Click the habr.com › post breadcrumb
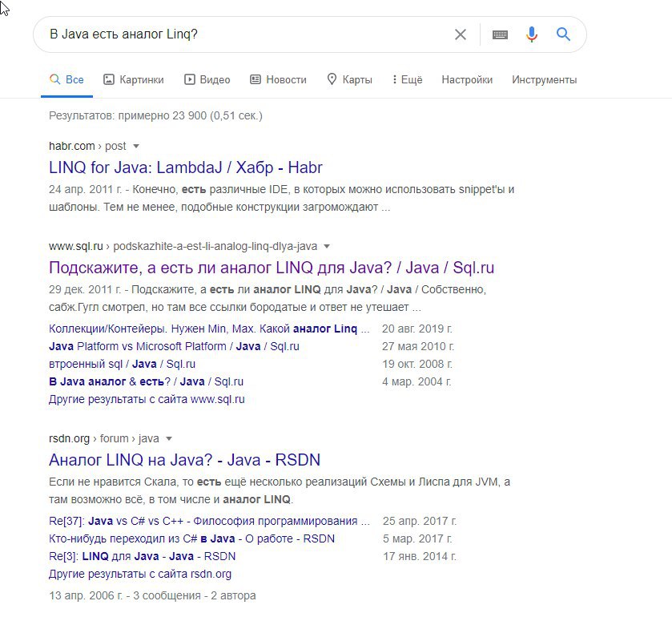The image size is (672, 617). point(87,146)
